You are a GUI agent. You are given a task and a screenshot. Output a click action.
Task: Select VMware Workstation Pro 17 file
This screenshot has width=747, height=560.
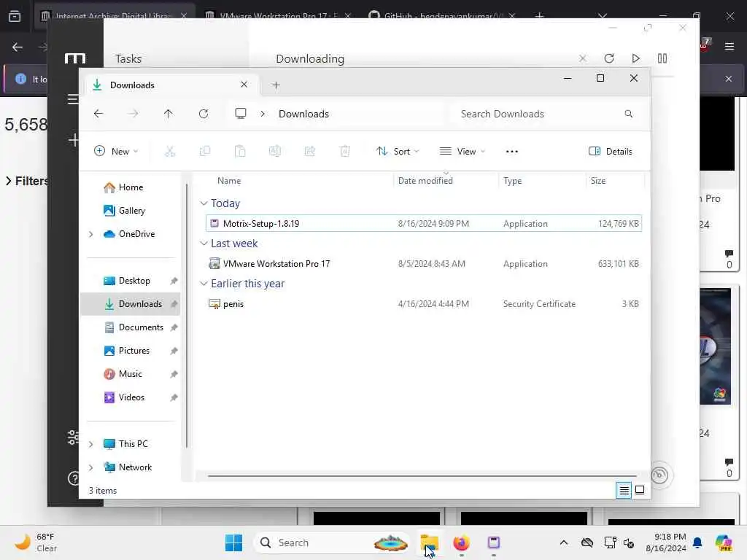(x=424, y=263)
